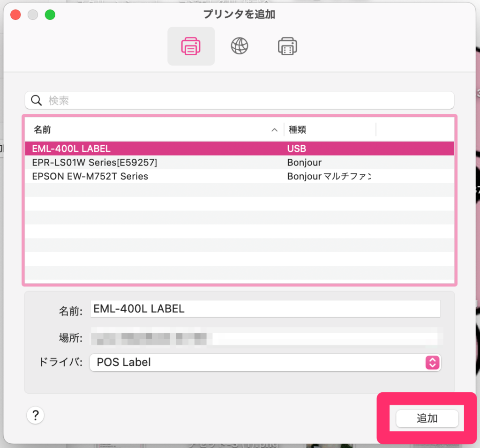
Task: Open the Windows printer tab icon
Action: tap(287, 46)
